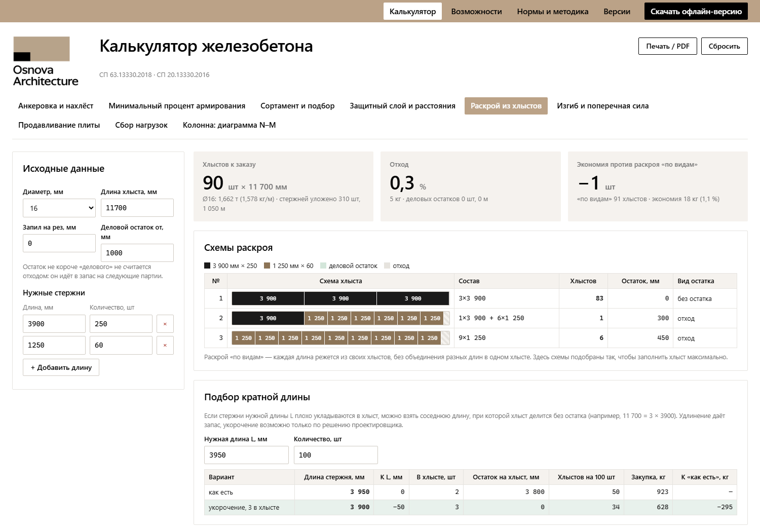Select the Раскрой из хлыстов tab
760x532 pixels.
(x=506, y=106)
